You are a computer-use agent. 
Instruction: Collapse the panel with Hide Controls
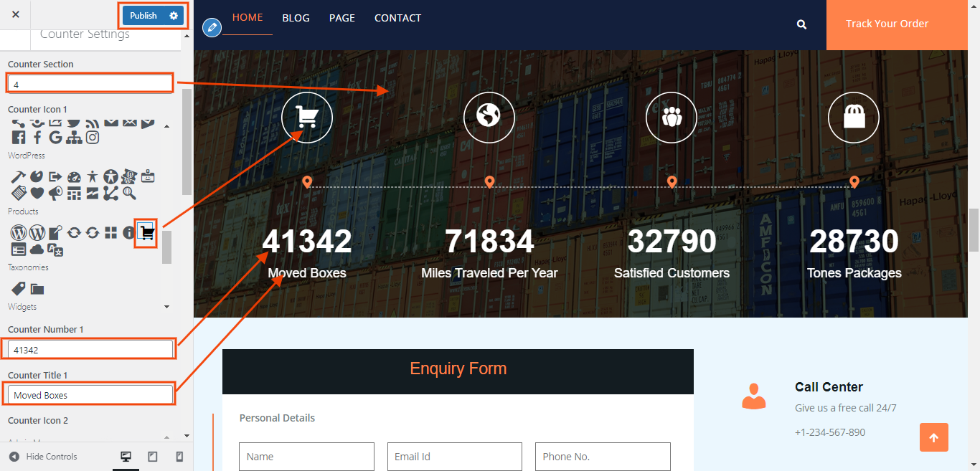point(43,457)
